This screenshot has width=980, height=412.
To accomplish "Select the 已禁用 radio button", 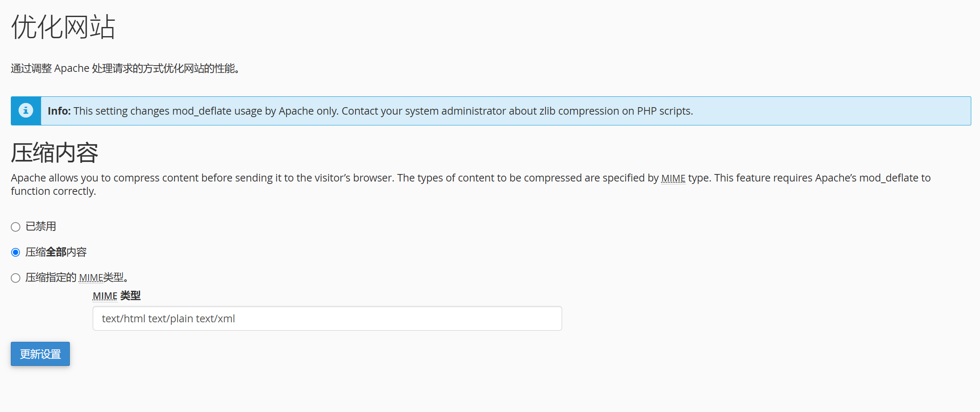I will (x=15, y=227).
